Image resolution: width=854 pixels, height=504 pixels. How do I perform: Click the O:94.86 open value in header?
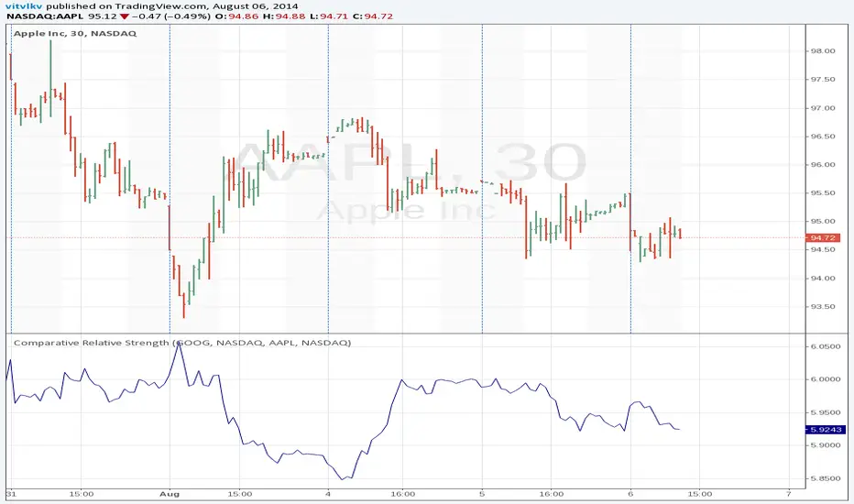tap(237, 16)
